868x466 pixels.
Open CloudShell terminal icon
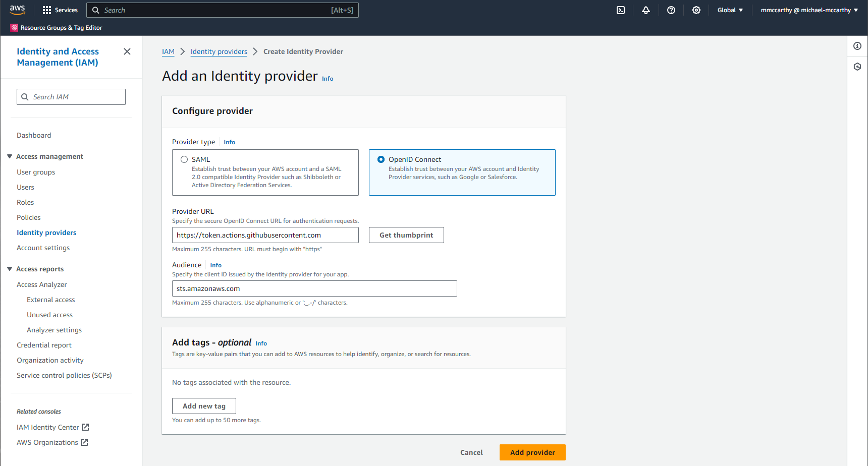621,10
